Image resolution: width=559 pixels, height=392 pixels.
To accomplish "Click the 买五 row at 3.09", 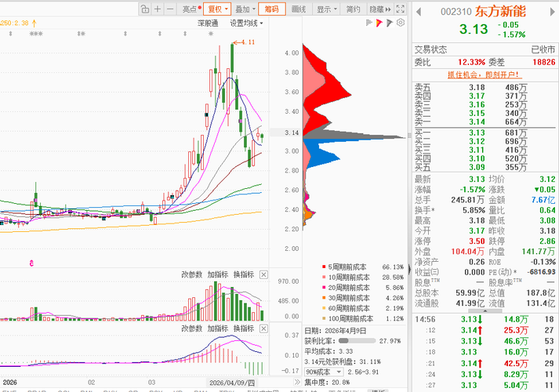I will coord(485,167).
